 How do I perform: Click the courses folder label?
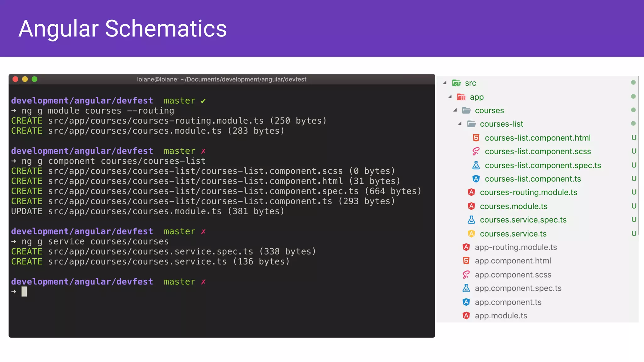[489, 111]
